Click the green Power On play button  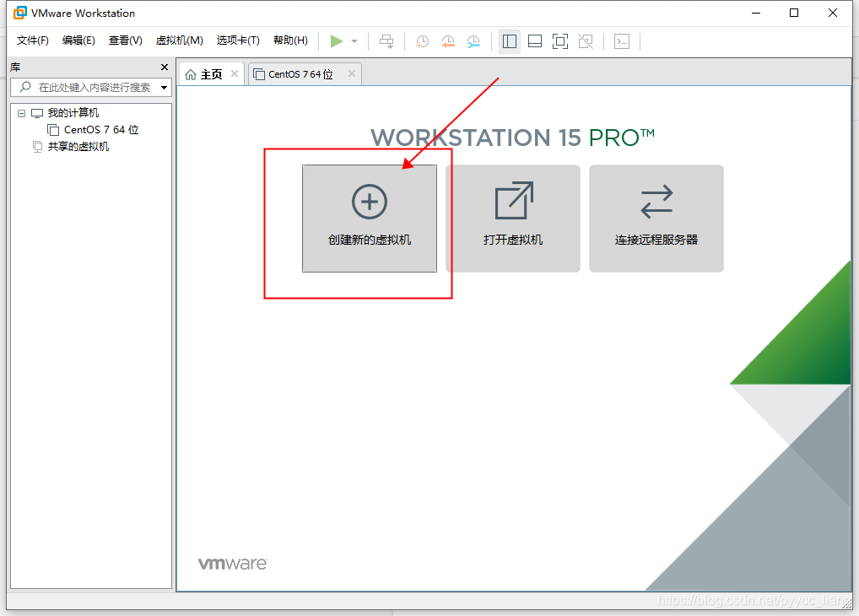pos(337,41)
